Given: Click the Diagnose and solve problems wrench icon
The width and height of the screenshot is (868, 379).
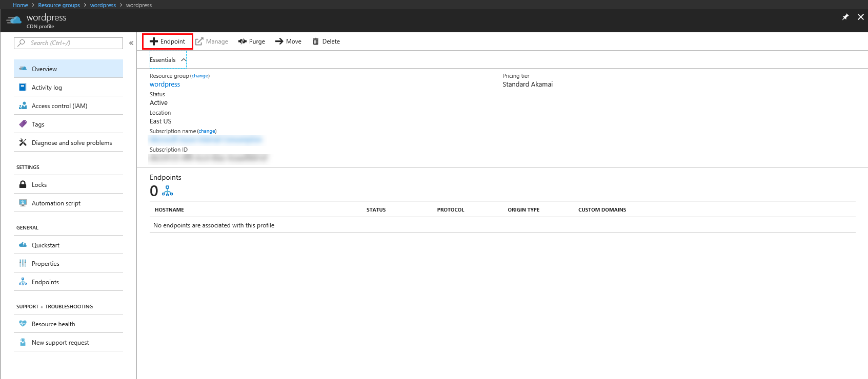Looking at the screenshot, I should click(x=23, y=142).
